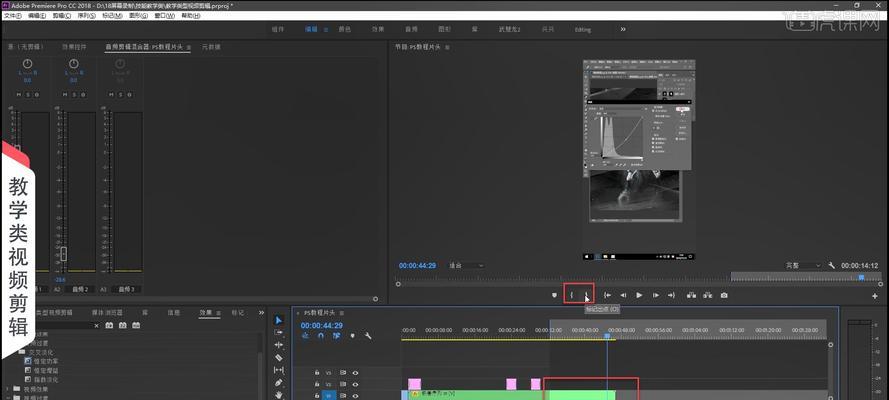Switch to 媒体浏览器 tab
This screenshot has height=400, width=889.
click(107, 312)
